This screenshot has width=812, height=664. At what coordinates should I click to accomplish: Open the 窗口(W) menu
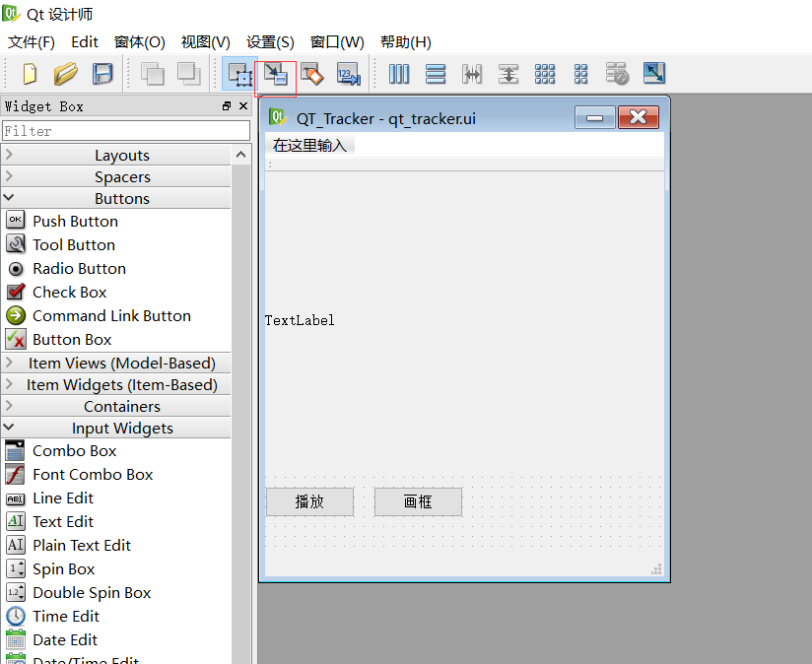coord(337,42)
